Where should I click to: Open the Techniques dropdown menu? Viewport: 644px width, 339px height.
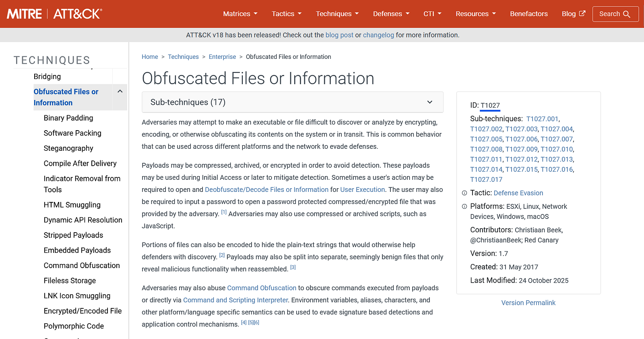click(337, 14)
